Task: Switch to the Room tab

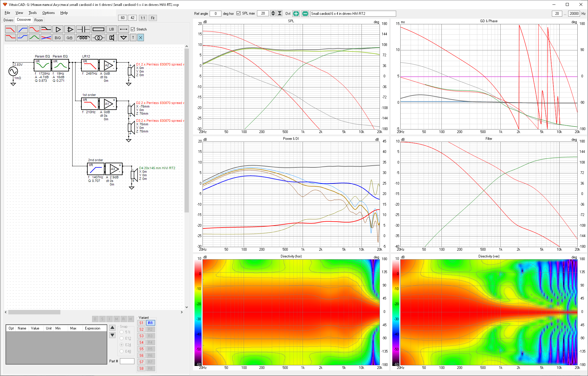Action: click(x=38, y=20)
